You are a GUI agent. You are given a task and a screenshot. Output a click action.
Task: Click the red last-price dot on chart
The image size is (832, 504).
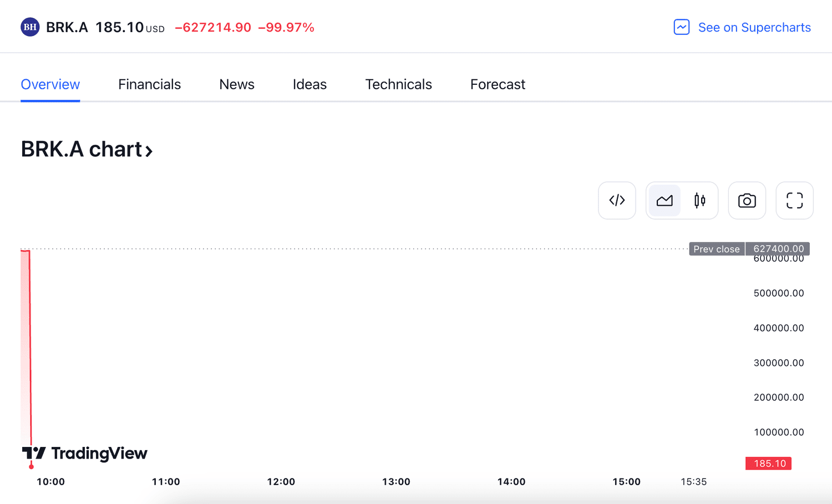(x=31, y=466)
